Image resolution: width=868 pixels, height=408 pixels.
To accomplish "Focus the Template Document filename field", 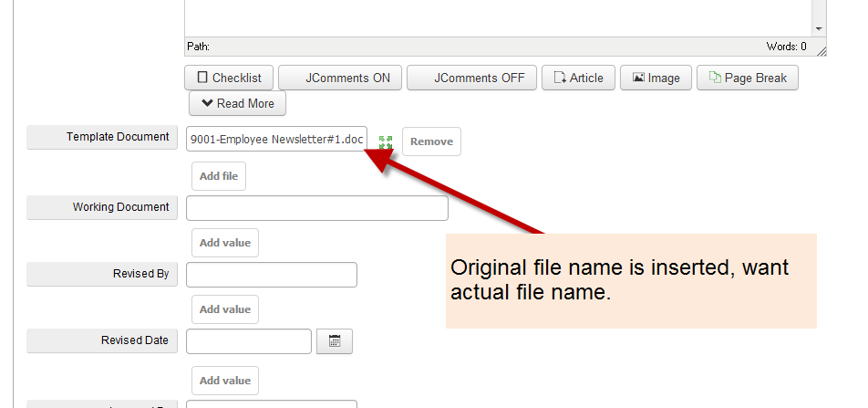I will pyautogui.click(x=276, y=139).
